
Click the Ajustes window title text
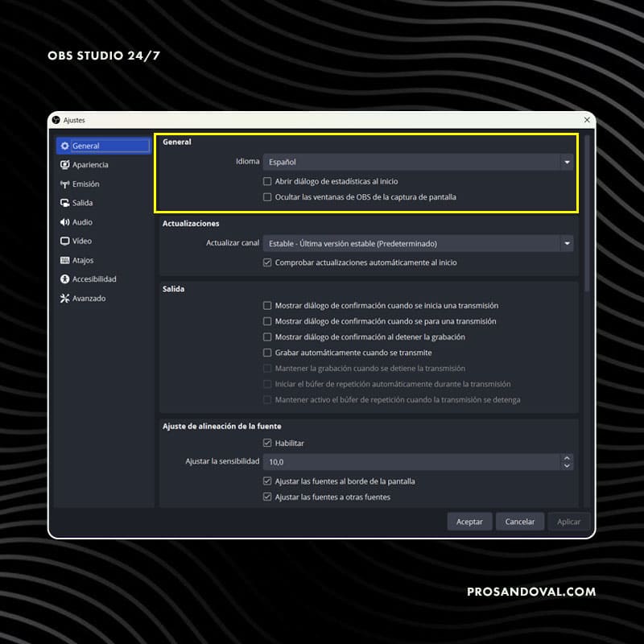pyautogui.click(x=74, y=120)
